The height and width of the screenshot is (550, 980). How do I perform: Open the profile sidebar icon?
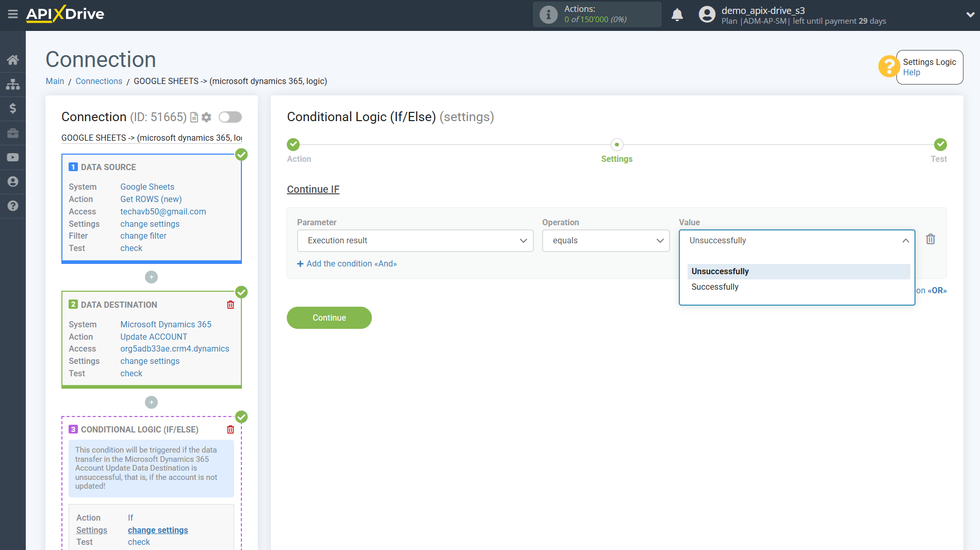13,181
